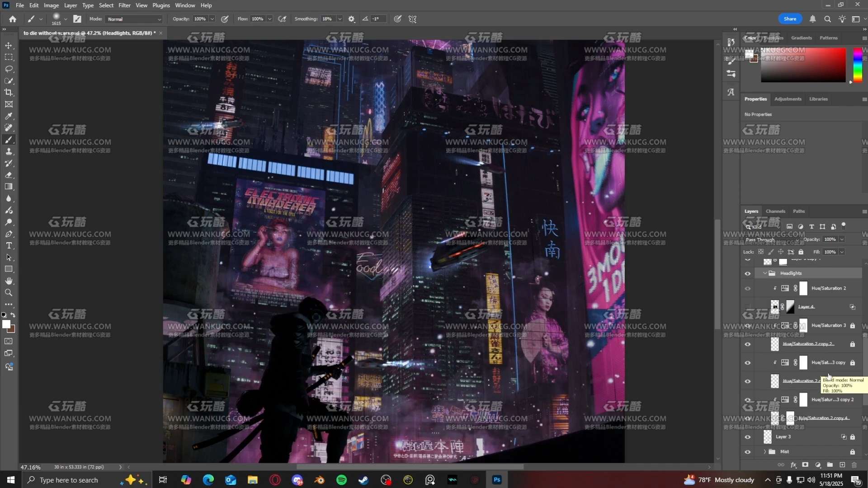Click the Share button
This screenshot has width=868, height=488.
tap(790, 19)
